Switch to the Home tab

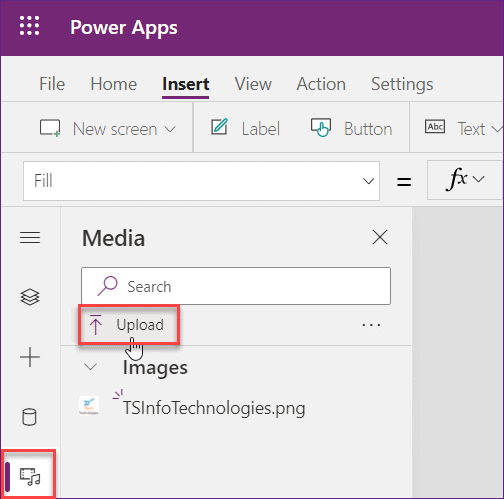[x=114, y=84]
